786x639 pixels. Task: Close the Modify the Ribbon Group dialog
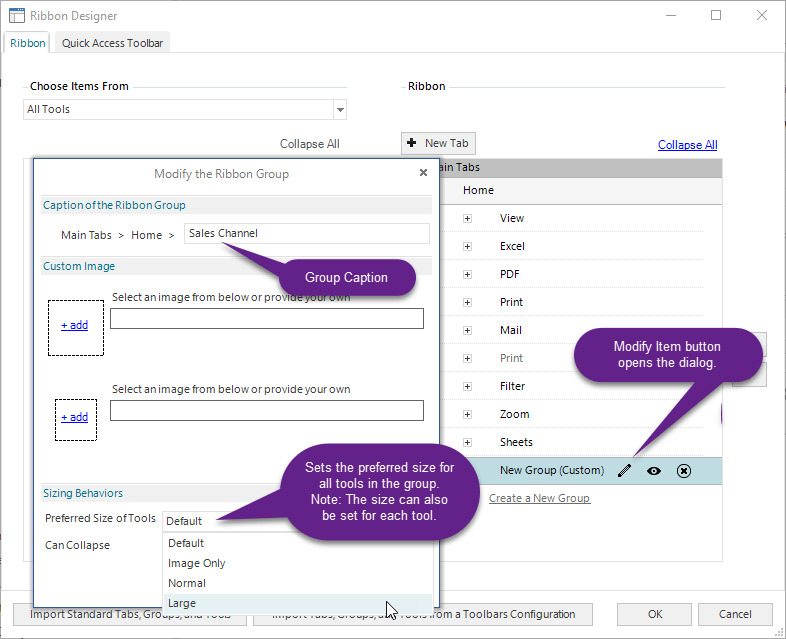[x=423, y=172]
